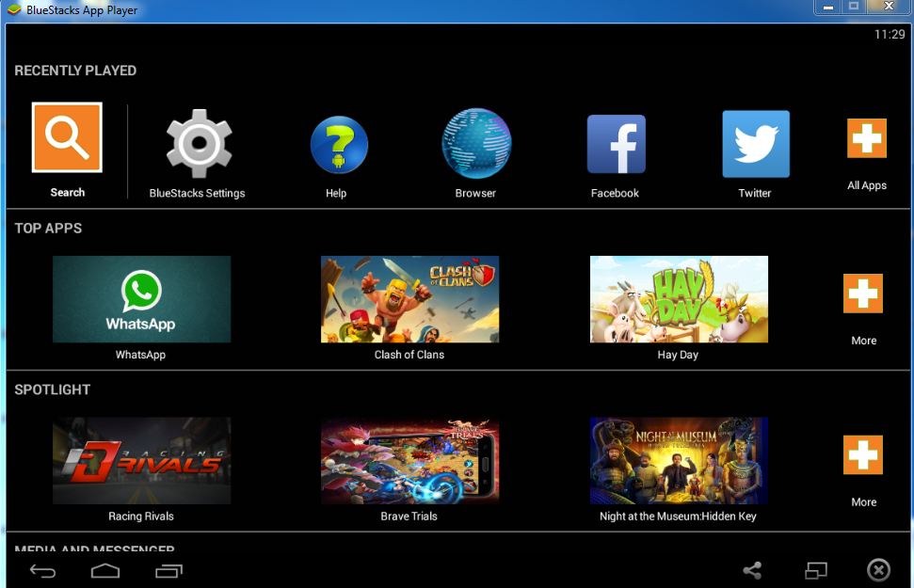Open Night at the Museum thumbnail
This screenshot has width=914, height=588.
click(679, 460)
